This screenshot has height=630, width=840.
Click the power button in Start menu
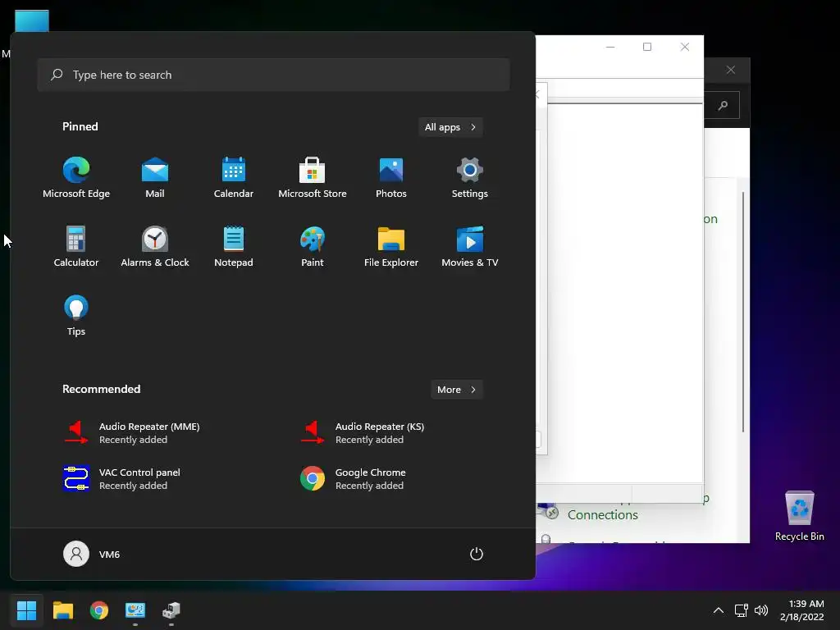(477, 554)
